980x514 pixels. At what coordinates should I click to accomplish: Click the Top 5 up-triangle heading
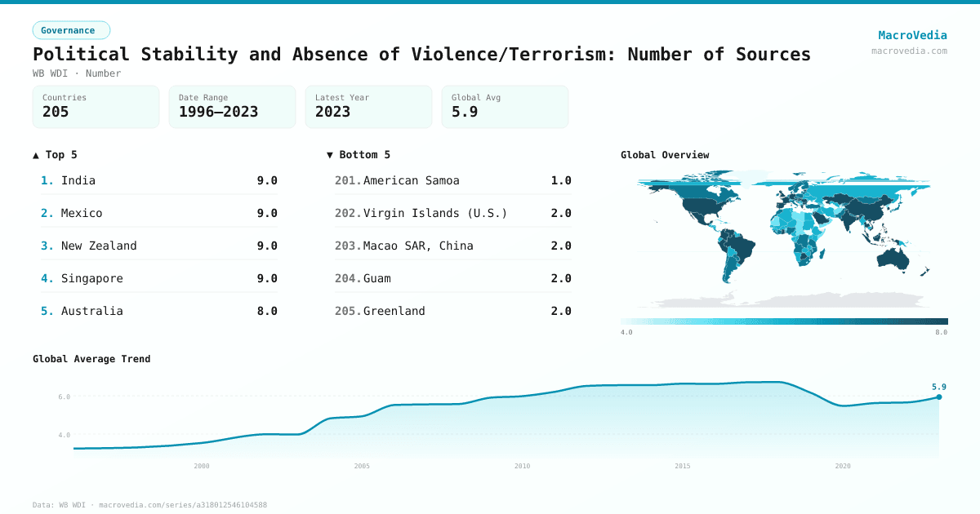coord(56,154)
